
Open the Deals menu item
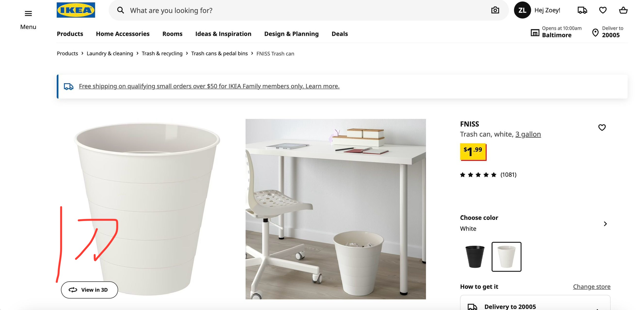(340, 34)
